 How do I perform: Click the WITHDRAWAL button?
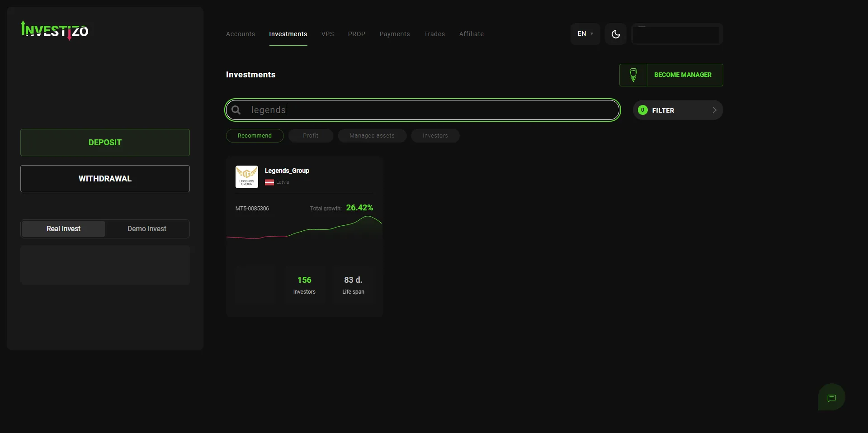105,179
